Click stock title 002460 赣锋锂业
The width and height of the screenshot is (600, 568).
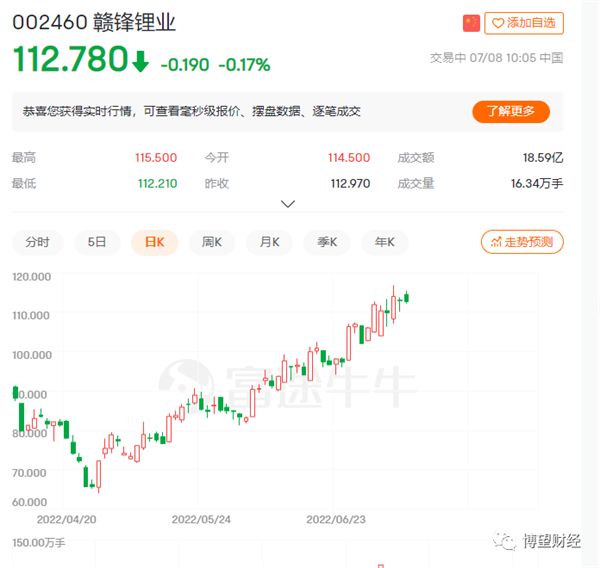(94, 22)
